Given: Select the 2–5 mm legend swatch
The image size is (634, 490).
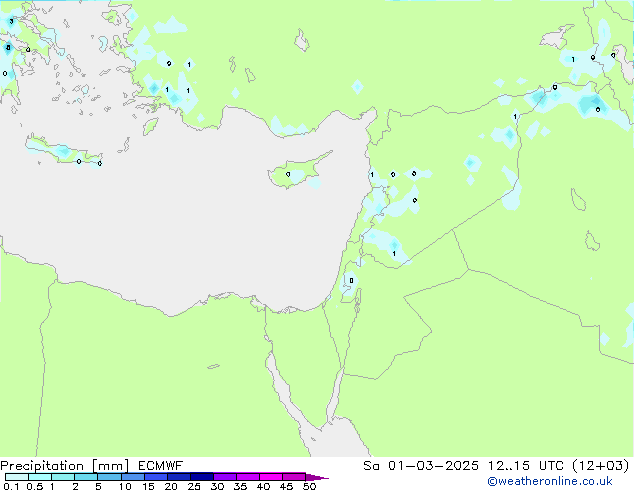Looking at the screenshot, I should tap(86, 477).
